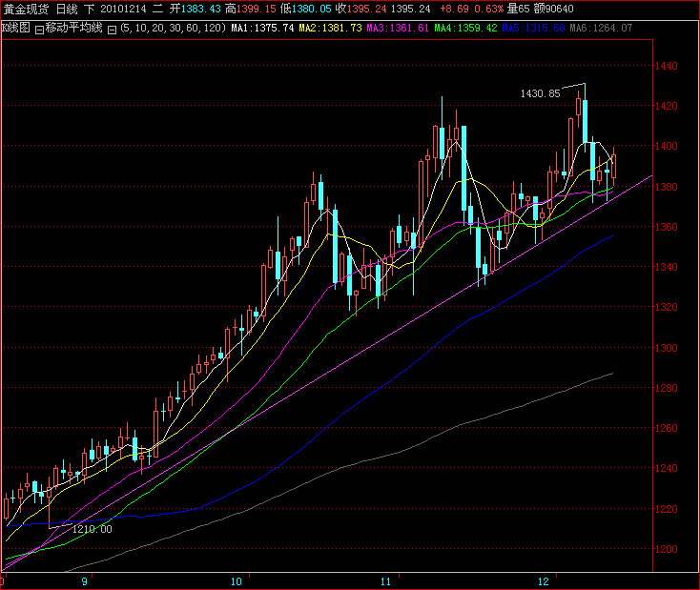Collapse the K-line chart box toggle
The width and height of the screenshot is (700, 590).
39,30
